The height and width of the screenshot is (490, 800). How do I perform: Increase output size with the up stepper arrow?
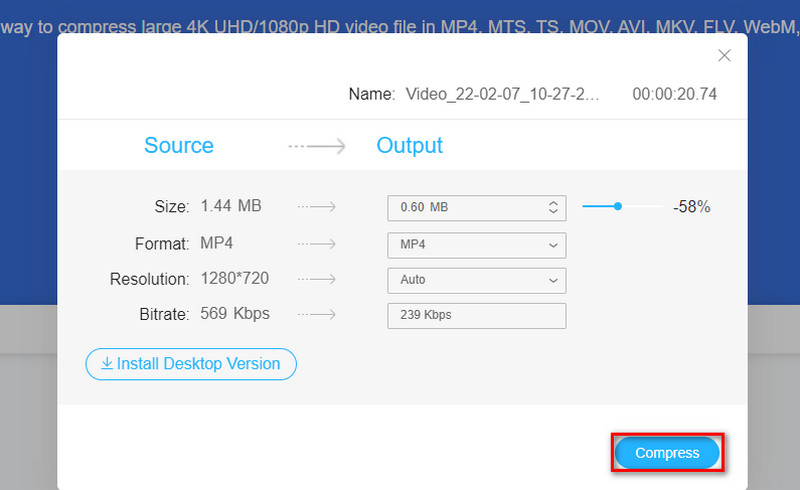[x=553, y=203]
